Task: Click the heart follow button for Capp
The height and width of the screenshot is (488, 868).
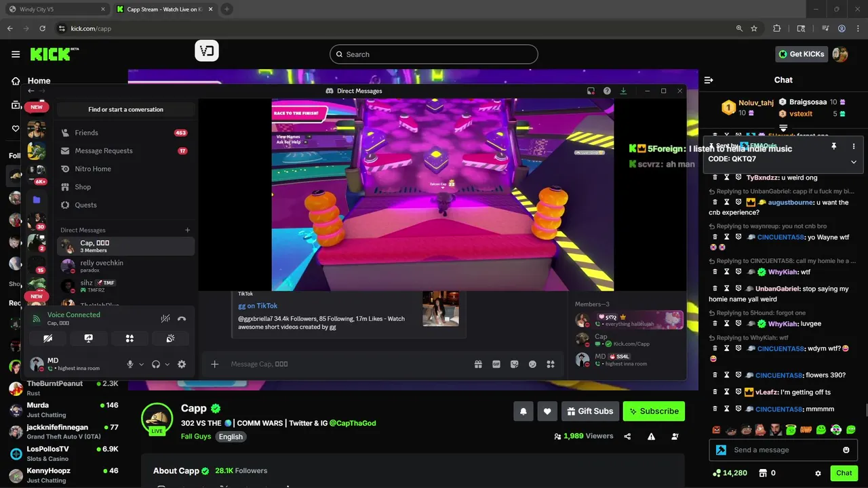Action: coord(547,411)
